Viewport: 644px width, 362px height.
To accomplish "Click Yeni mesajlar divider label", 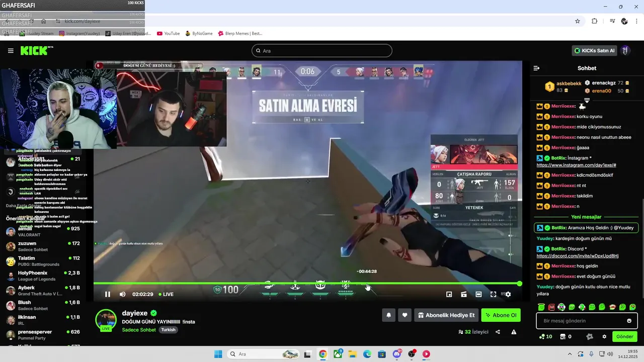I will pyautogui.click(x=586, y=217).
